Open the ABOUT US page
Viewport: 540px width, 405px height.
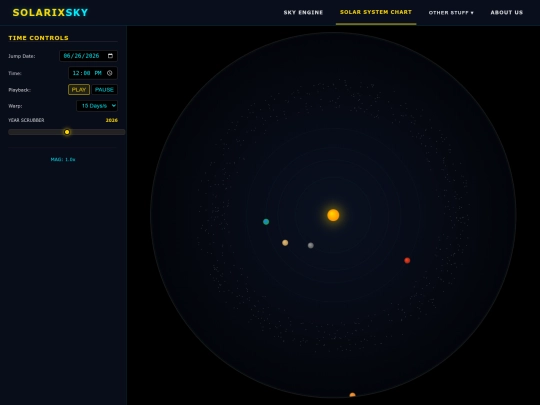point(507,12)
